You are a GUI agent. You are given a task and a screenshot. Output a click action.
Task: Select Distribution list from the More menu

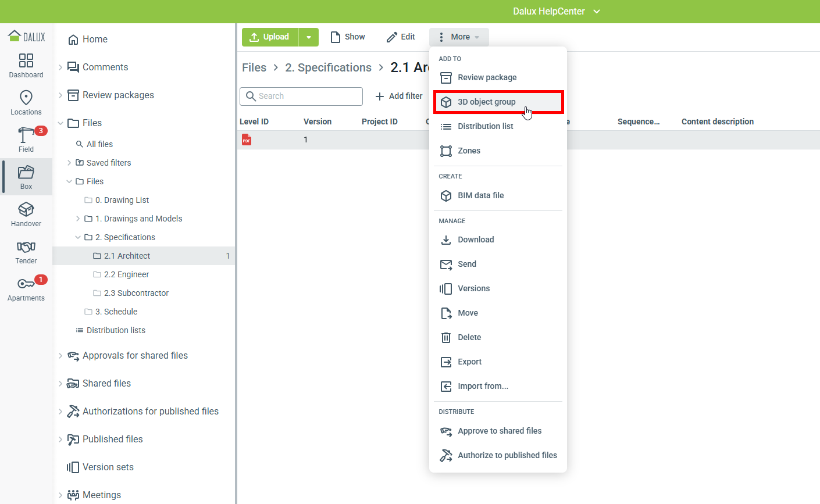coord(485,126)
